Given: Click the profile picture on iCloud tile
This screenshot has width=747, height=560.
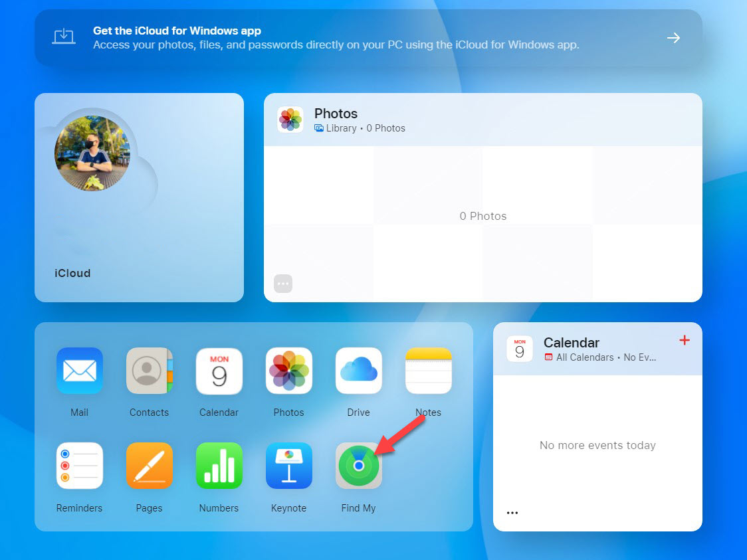Looking at the screenshot, I should pyautogui.click(x=92, y=153).
